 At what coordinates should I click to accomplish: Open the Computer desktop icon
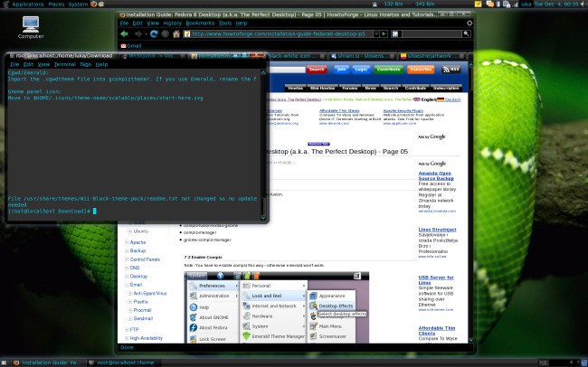pos(31,25)
